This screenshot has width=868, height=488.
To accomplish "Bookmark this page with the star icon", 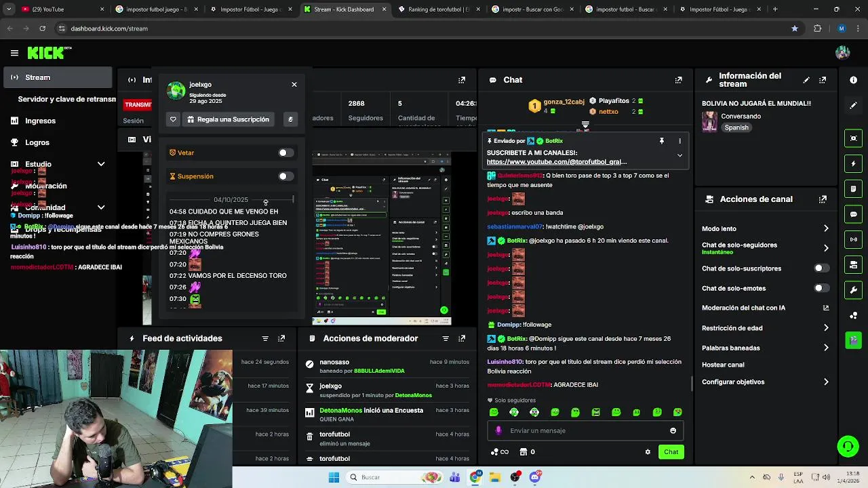I will point(795,28).
